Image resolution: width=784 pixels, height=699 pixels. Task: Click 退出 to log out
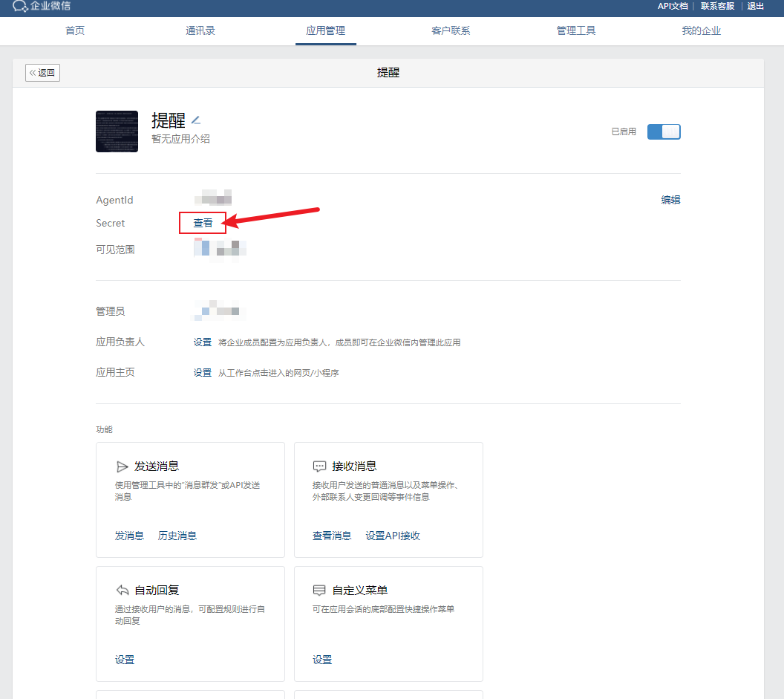point(756,6)
